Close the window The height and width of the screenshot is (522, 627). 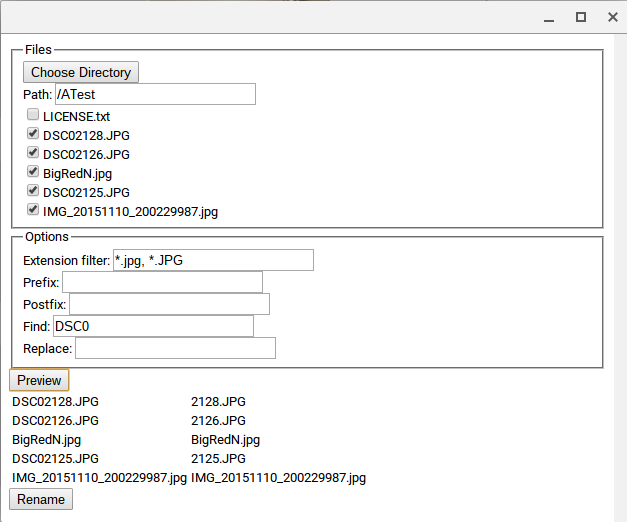[613, 17]
